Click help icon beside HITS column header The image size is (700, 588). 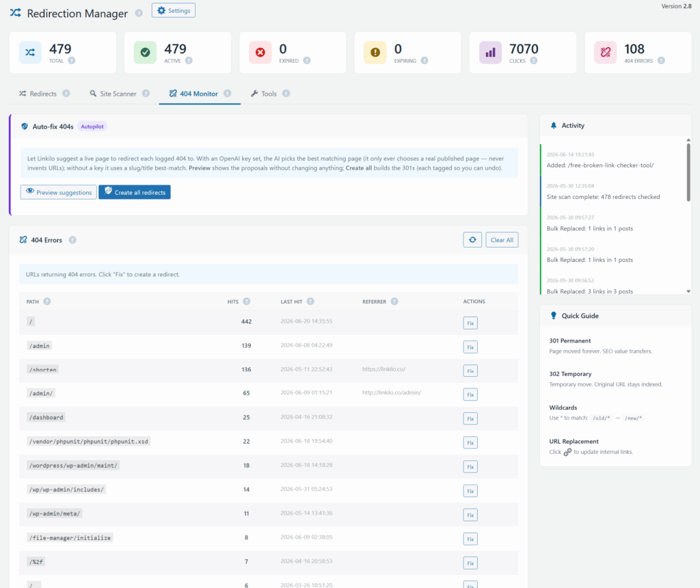click(x=246, y=302)
